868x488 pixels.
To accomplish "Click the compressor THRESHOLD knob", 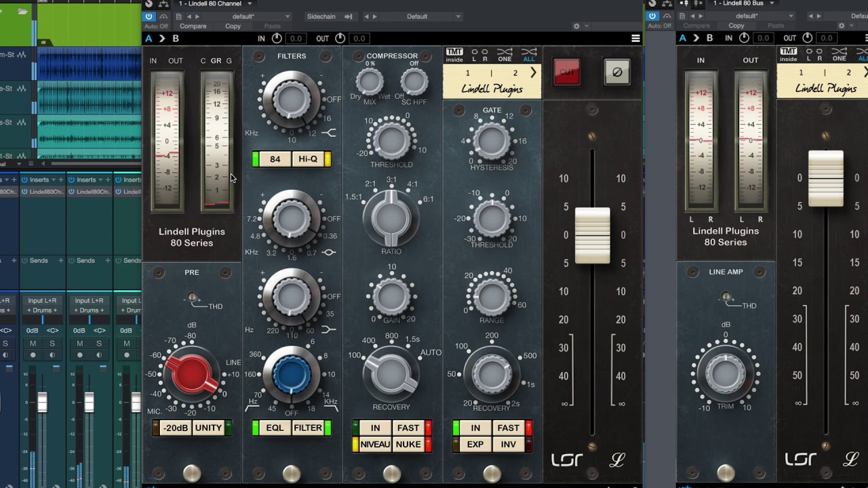I will coord(391,139).
